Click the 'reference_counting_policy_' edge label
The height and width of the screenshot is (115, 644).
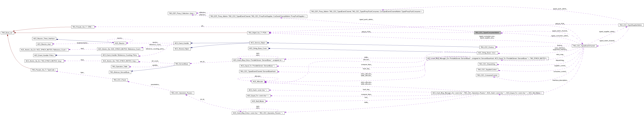tap(155, 49)
